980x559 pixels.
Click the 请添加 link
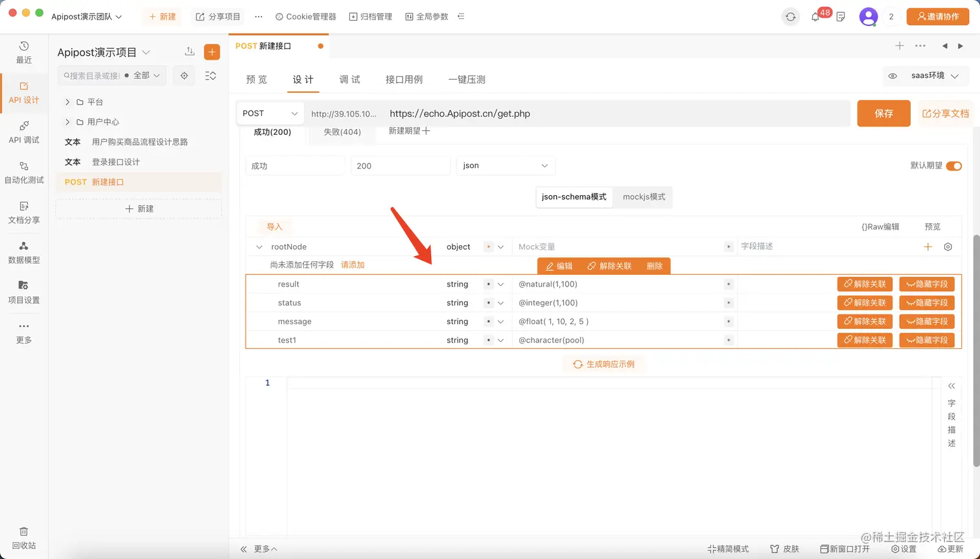pyautogui.click(x=353, y=265)
